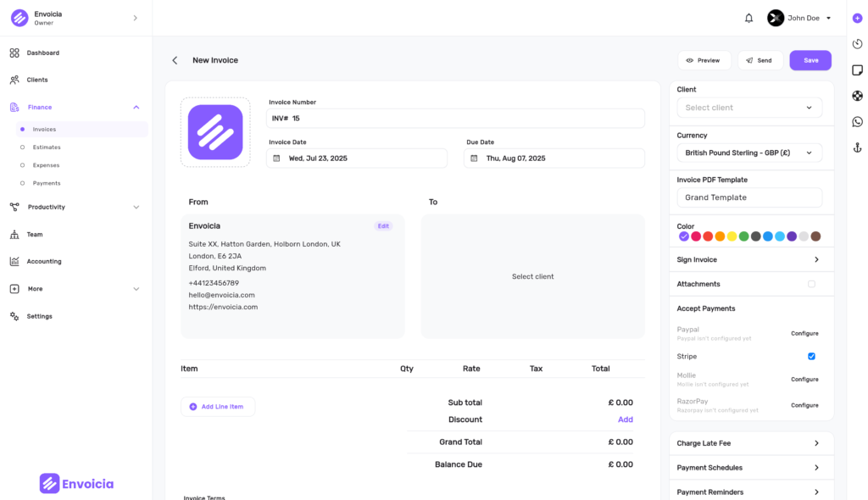Open Invoices in the Finance submenu

click(x=81, y=129)
